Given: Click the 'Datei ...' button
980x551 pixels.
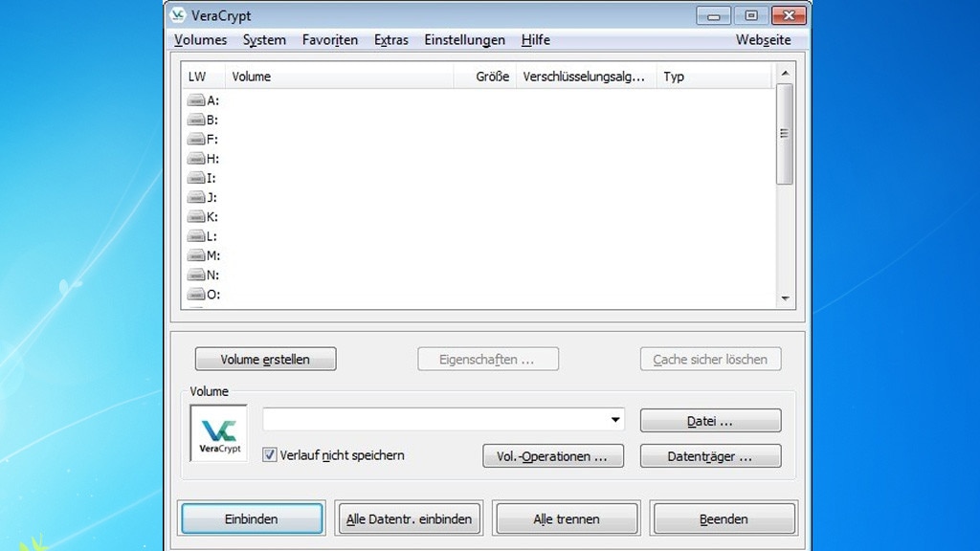Looking at the screenshot, I should (x=711, y=421).
